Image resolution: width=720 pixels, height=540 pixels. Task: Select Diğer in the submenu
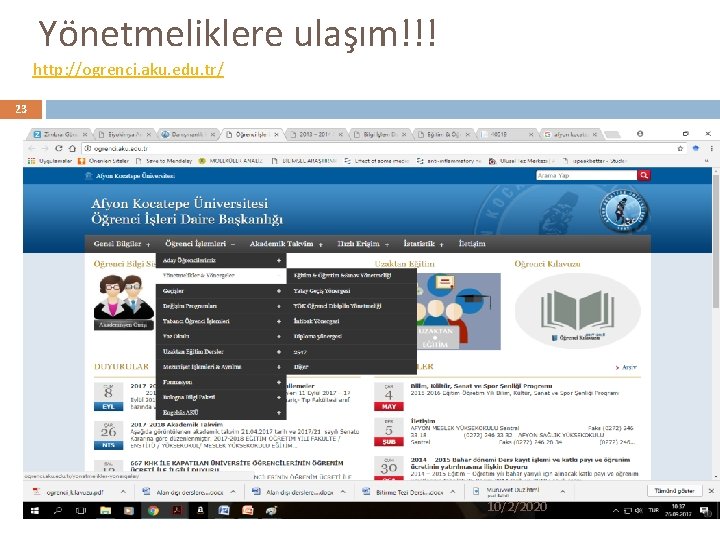pyautogui.click(x=351, y=367)
